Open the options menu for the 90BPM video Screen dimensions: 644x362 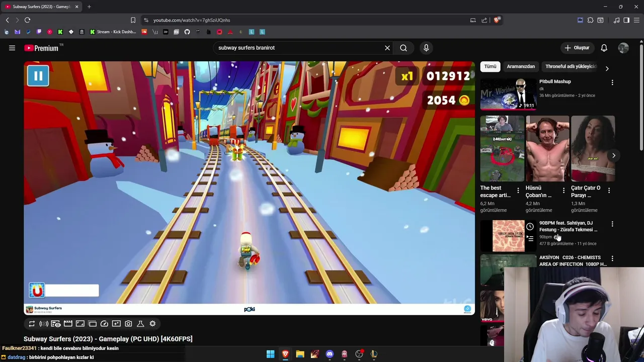tap(612, 224)
